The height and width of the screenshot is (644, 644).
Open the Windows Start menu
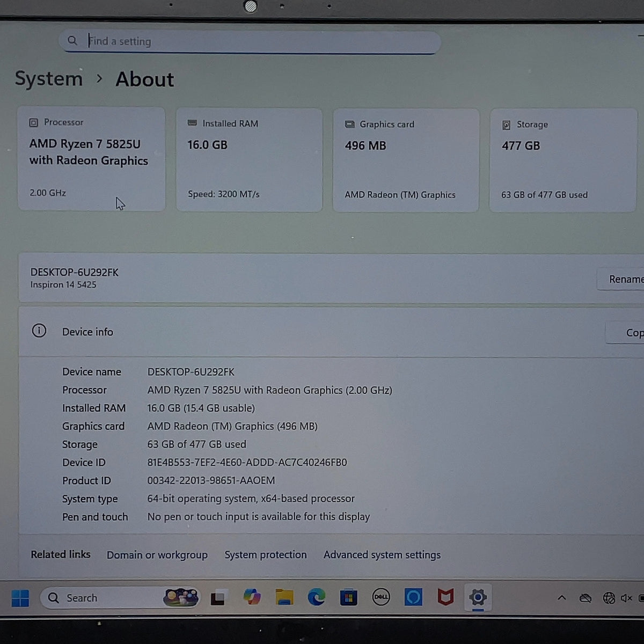(x=20, y=598)
